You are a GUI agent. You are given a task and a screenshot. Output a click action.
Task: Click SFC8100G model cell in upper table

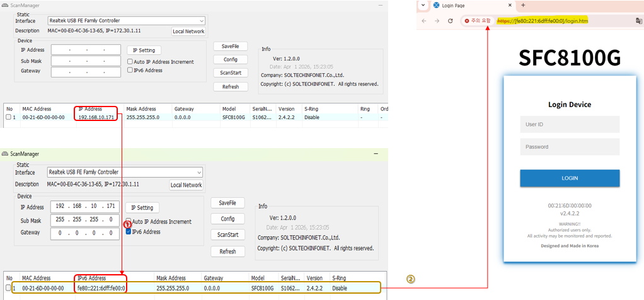233,117
